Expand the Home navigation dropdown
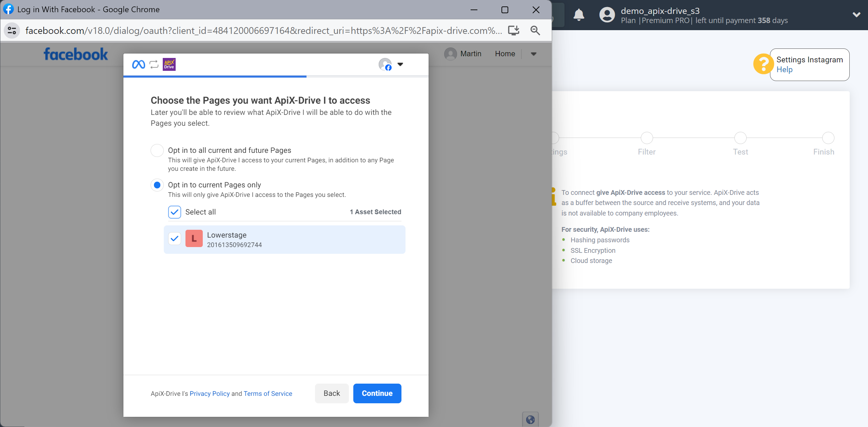The height and width of the screenshot is (427, 868). click(533, 54)
